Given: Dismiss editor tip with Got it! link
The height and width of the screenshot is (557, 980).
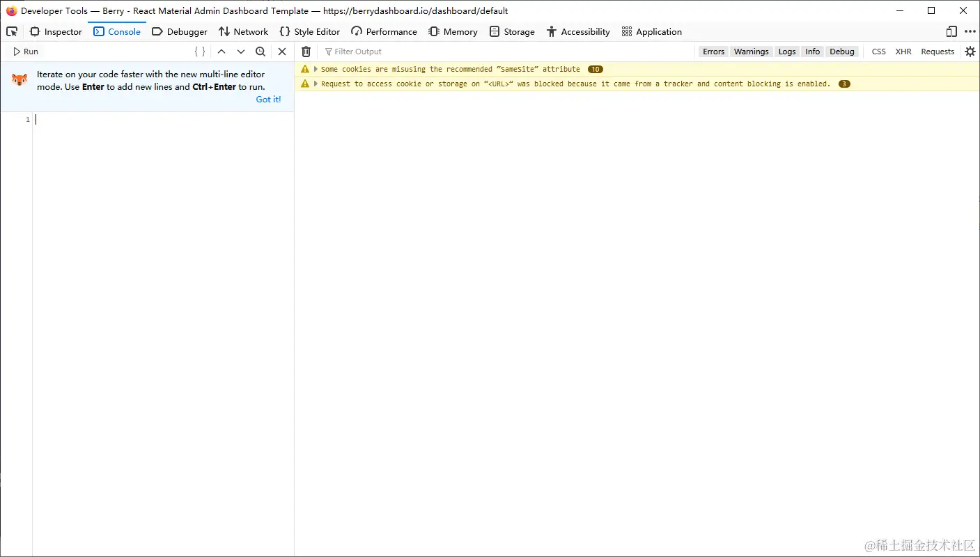Looking at the screenshot, I should click(268, 100).
